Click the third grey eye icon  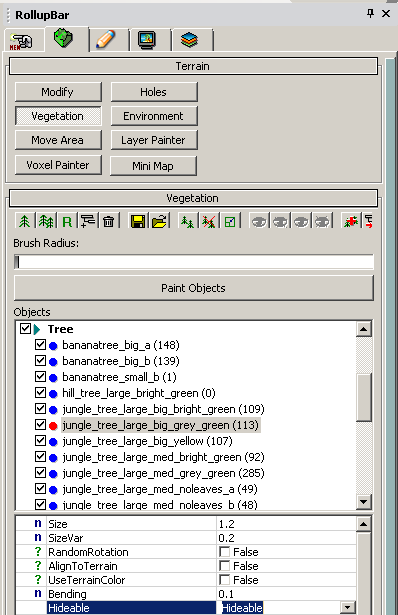click(301, 222)
